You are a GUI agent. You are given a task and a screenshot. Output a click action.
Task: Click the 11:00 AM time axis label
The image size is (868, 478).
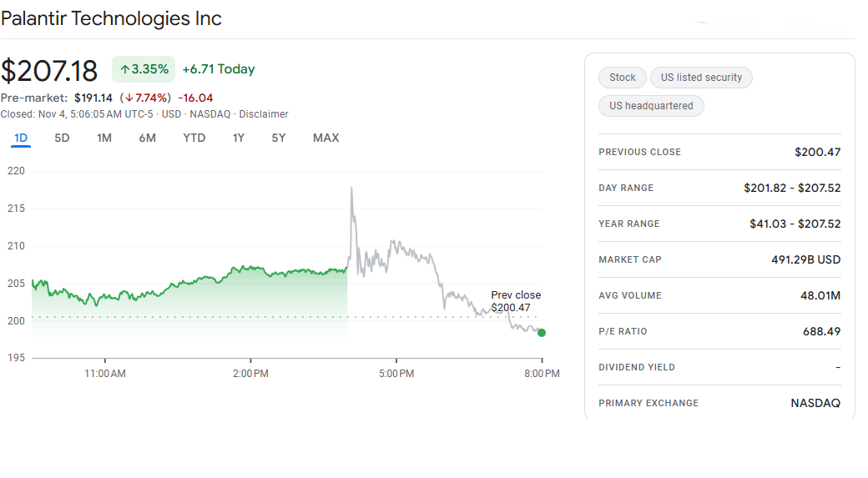pyautogui.click(x=105, y=374)
